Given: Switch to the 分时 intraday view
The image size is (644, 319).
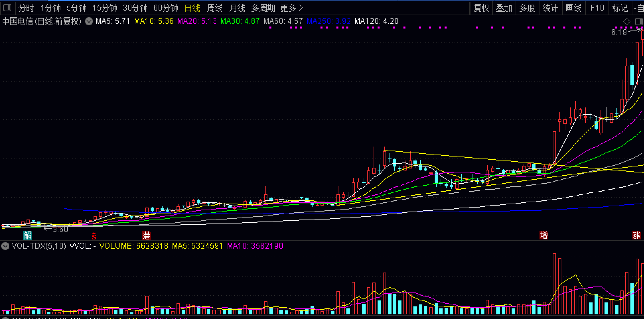Looking at the screenshot, I should coord(26,8).
